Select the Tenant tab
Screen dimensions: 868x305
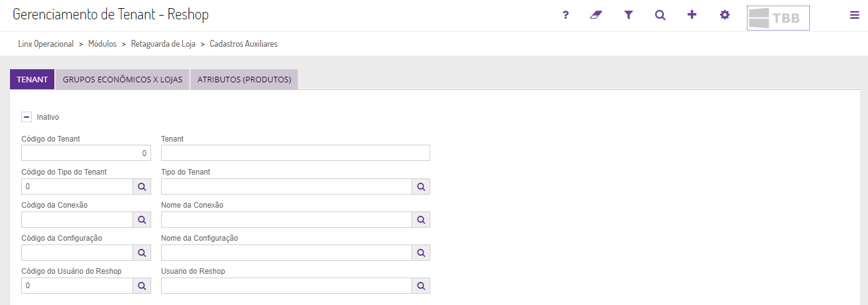(x=32, y=79)
